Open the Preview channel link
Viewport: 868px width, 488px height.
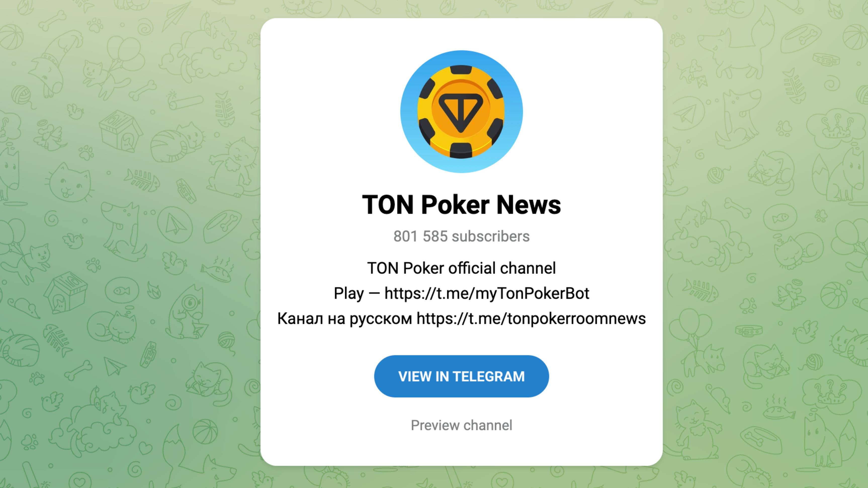461,425
